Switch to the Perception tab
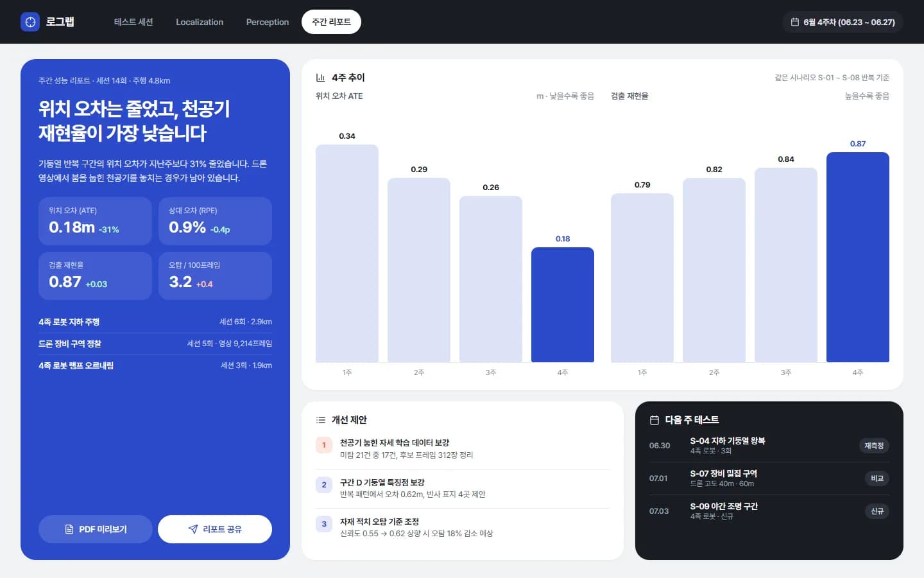 coord(268,22)
